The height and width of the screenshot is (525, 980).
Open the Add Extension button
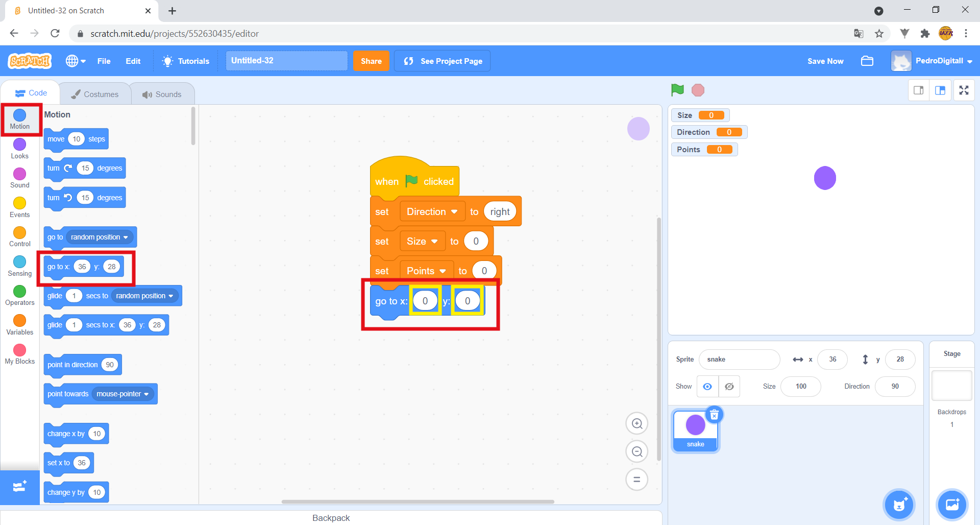19,487
